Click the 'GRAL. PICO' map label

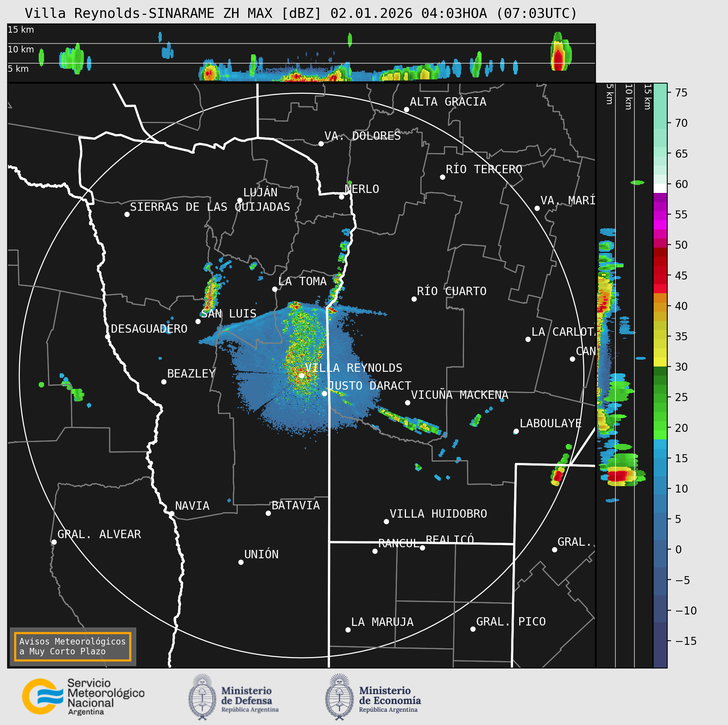coord(511,621)
